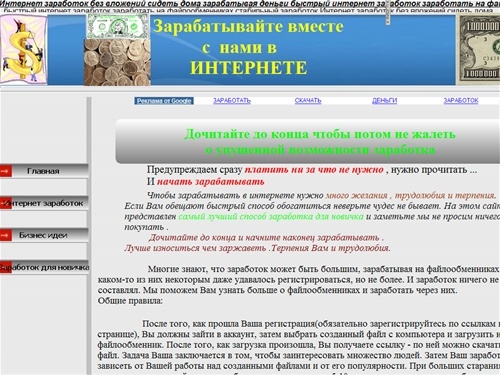
Task: Click green text 'самый лучший способ заработка для новичка'
Action: coord(271,217)
